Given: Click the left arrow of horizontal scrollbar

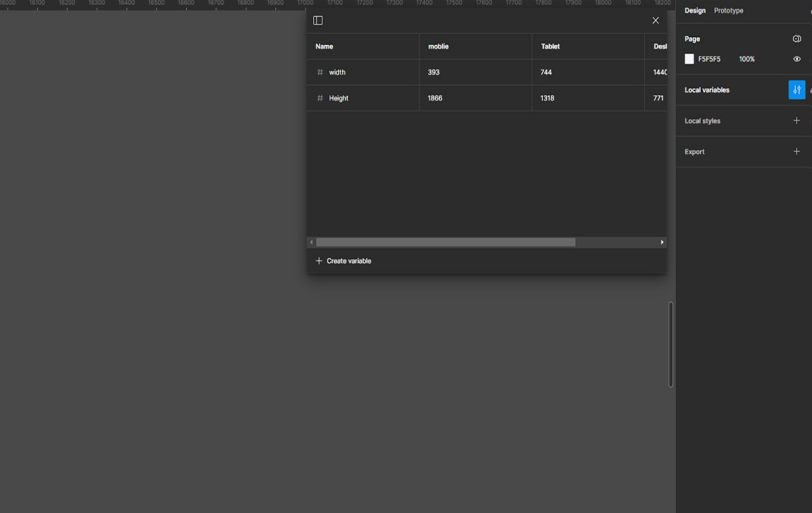Looking at the screenshot, I should click(311, 242).
